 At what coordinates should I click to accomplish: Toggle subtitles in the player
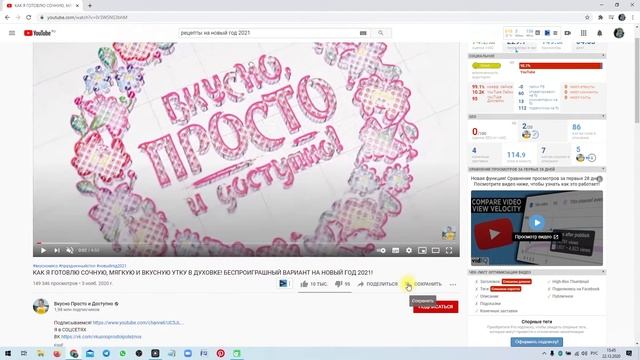coord(396,250)
